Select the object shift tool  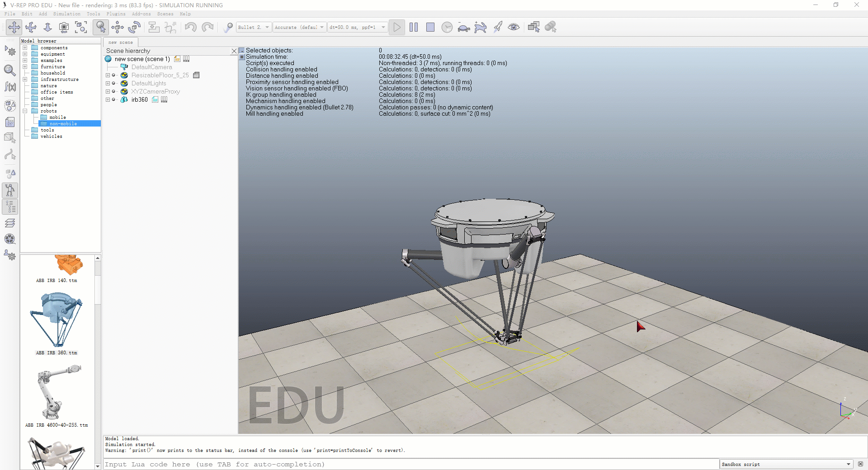tap(118, 27)
